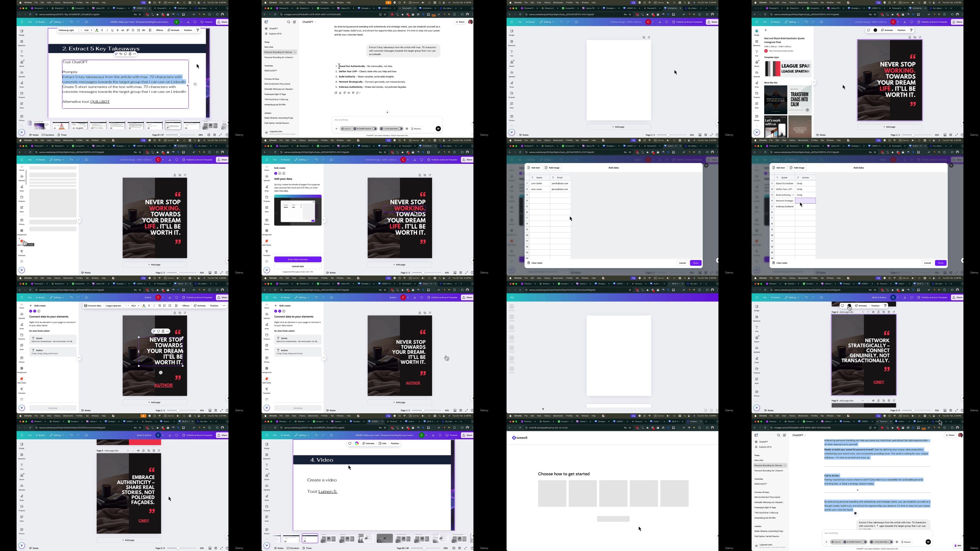Click read-aloud speaker icon below numbered takeaways reply
Image resolution: width=980 pixels, height=551 pixels.
click(349, 93)
